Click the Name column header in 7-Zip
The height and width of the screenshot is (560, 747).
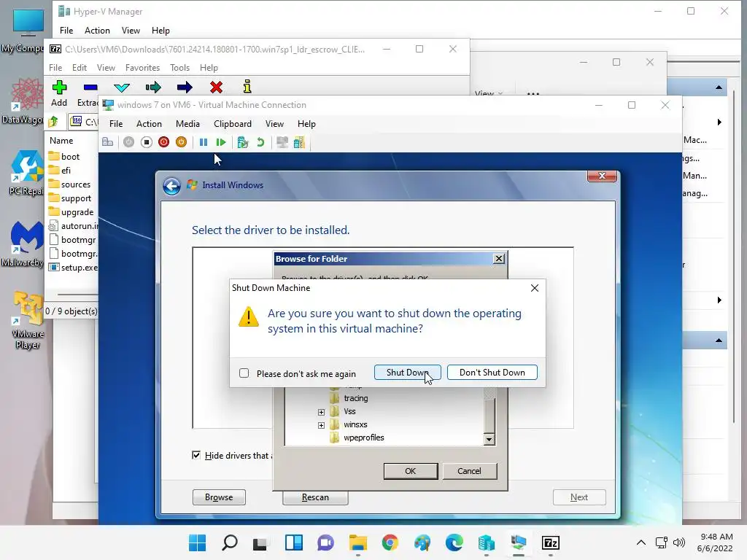pyautogui.click(x=61, y=141)
